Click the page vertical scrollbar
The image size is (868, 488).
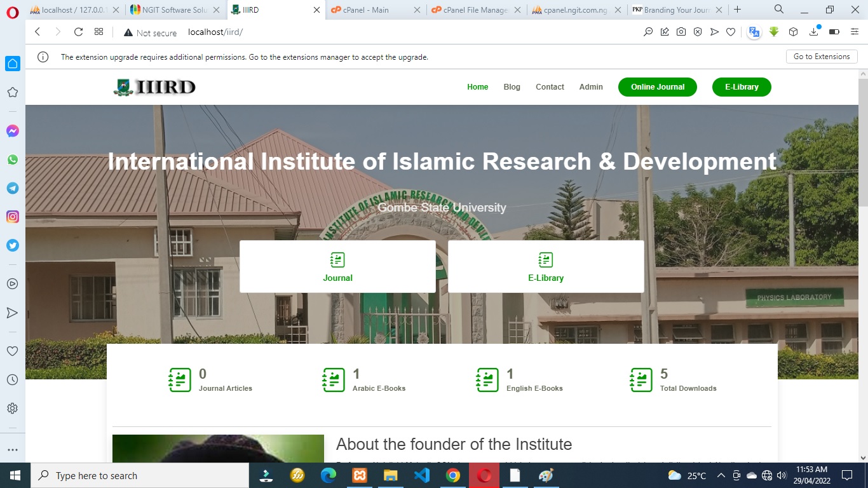863,143
